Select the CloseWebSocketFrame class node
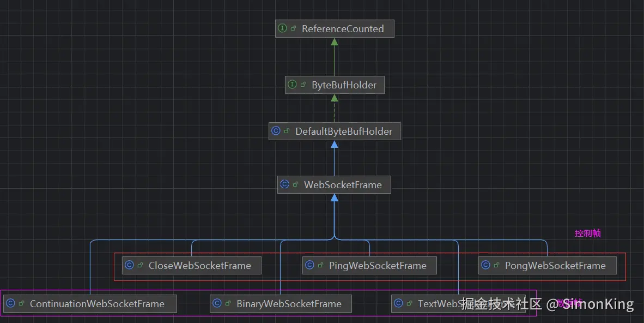The height and width of the screenshot is (323, 644). [x=192, y=265]
